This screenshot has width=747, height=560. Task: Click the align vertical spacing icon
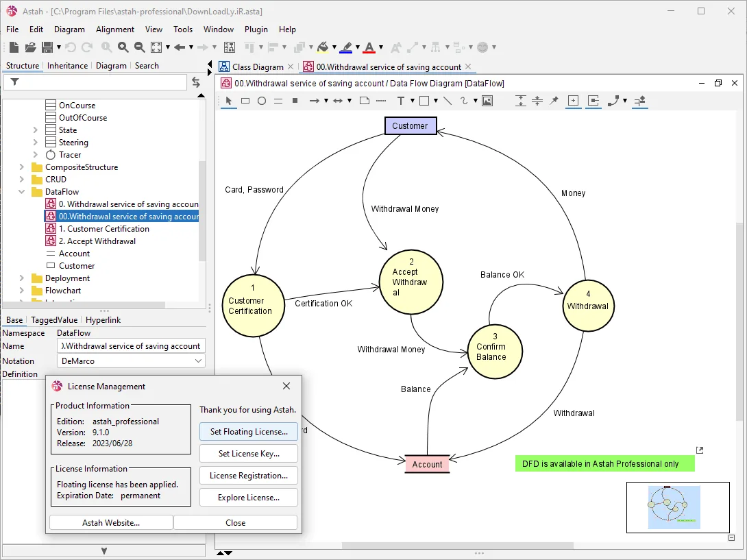521,101
